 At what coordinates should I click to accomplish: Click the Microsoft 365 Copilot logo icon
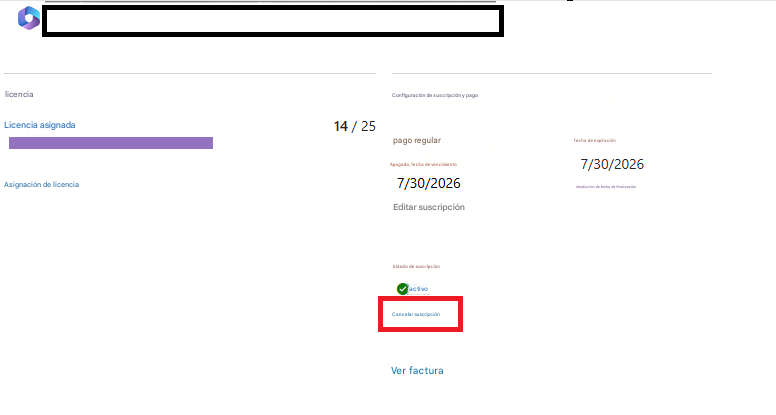(29, 18)
